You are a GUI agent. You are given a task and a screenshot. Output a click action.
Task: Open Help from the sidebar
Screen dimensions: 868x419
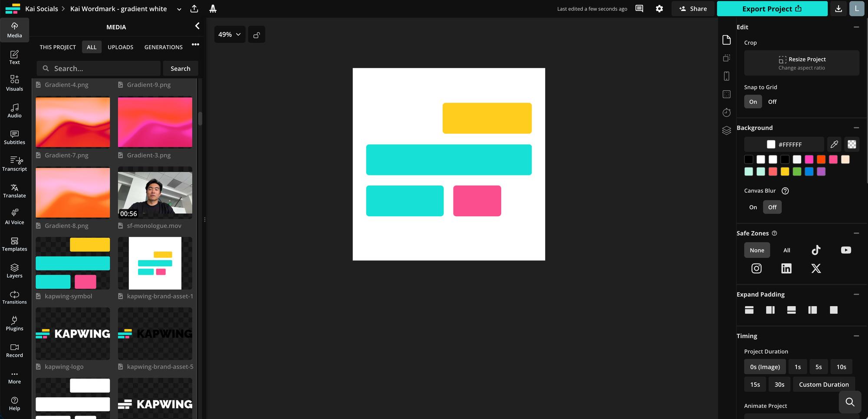(14, 403)
